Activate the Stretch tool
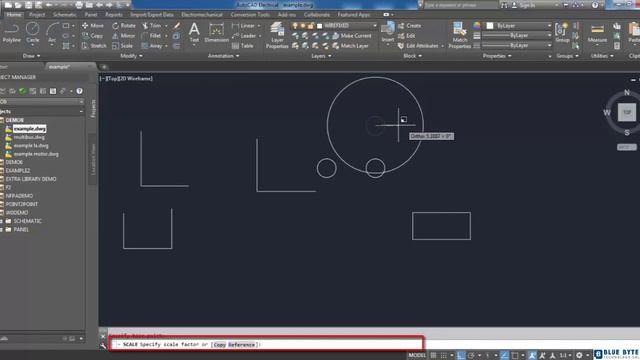This screenshot has height=360, width=640. pyautogui.click(x=94, y=46)
